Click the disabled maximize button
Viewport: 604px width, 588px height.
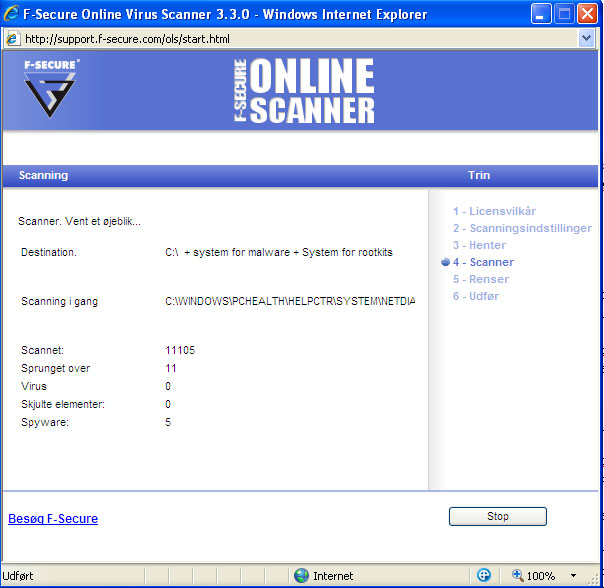pos(564,14)
